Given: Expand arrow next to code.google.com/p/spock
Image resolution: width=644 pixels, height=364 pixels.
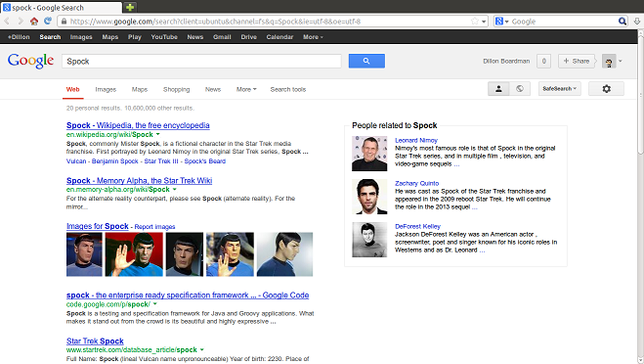Looking at the screenshot, I should pyautogui.click(x=154, y=304).
